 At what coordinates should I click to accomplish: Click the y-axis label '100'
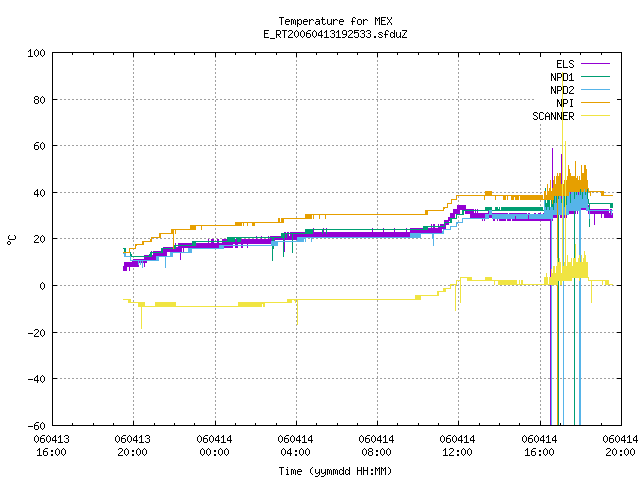point(36,53)
